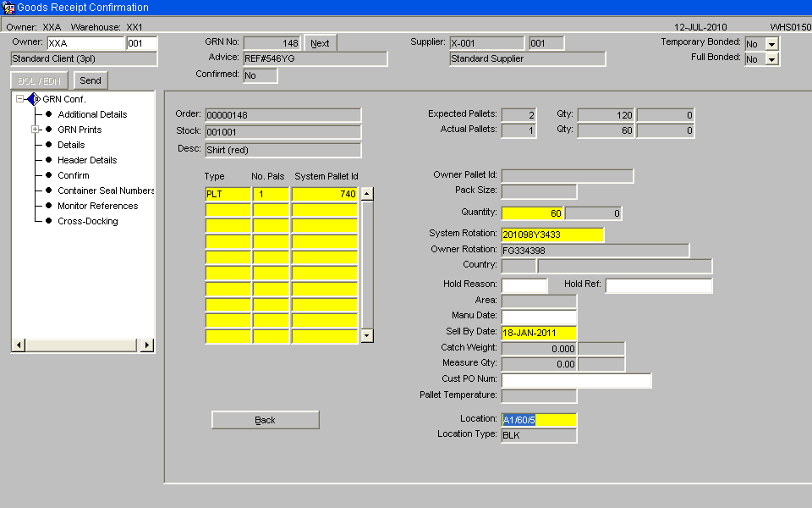This screenshot has width=812, height=508.
Task: Click the GRN Conf. diamond tree icon
Action: 34,99
